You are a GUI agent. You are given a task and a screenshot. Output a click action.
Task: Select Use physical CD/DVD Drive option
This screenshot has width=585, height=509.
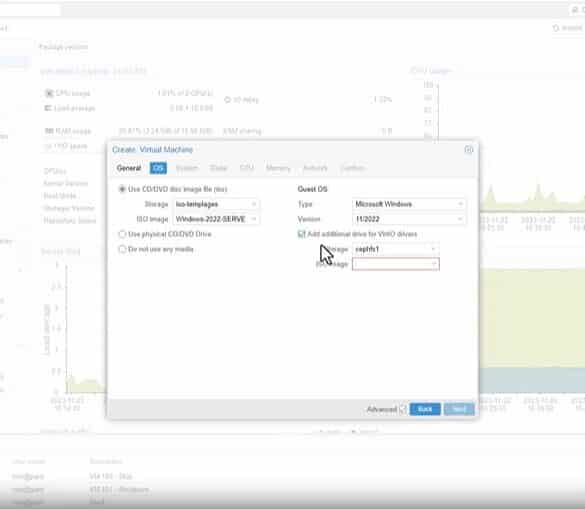(x=122, y=234)
